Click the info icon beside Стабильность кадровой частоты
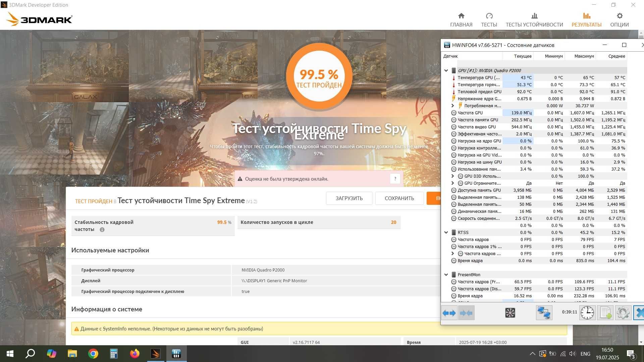Screen dimensions: 644x362 click(102, 230)
